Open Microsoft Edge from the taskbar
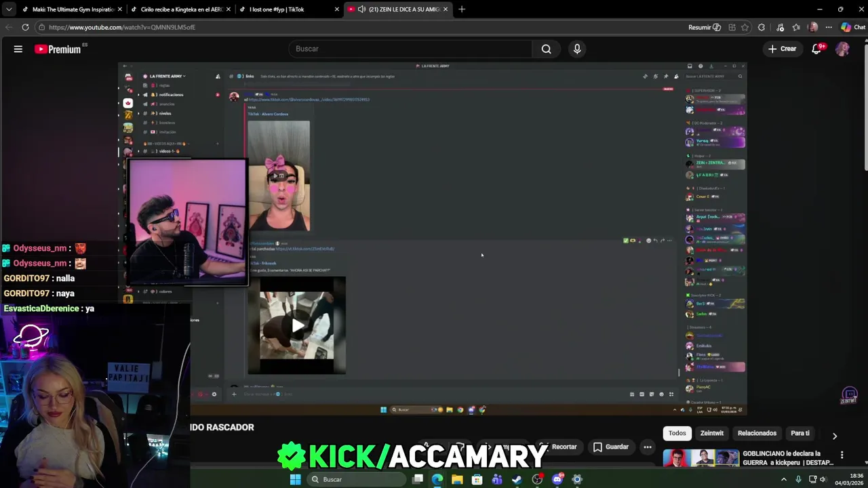868x488 pixels. pyautogui.click(x=437, y=479)
